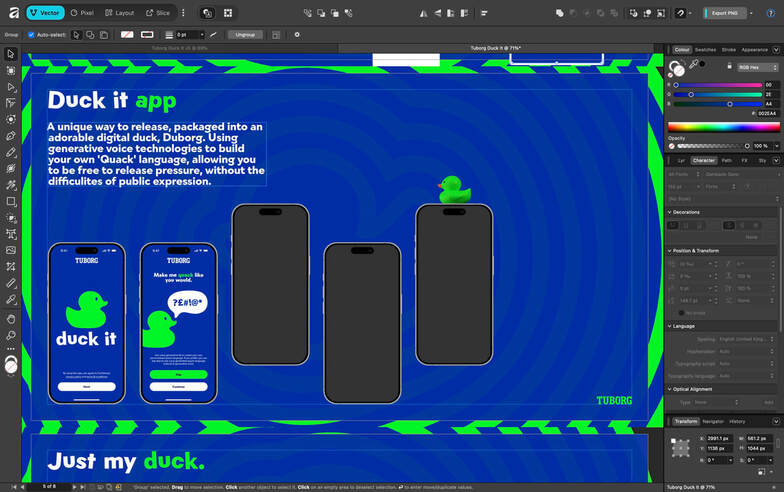Switch to the Swatches panel tab
This screenshot has height=492, width=784.
705,49
